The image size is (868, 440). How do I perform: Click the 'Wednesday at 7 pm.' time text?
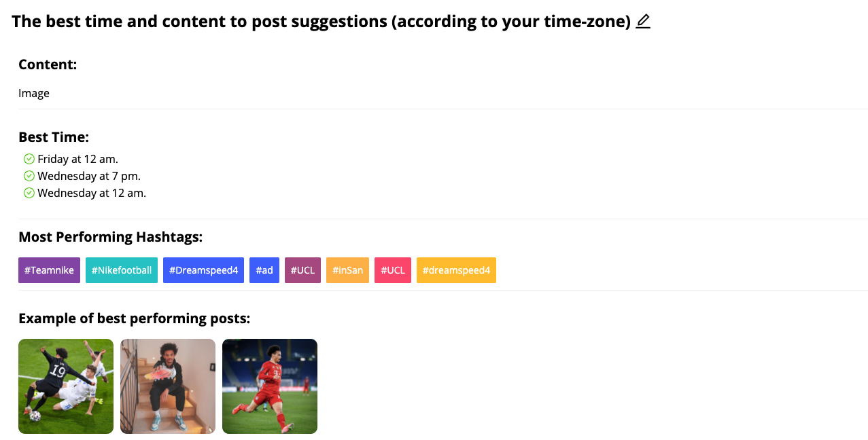pyautogui.click(x=89, y=176)
